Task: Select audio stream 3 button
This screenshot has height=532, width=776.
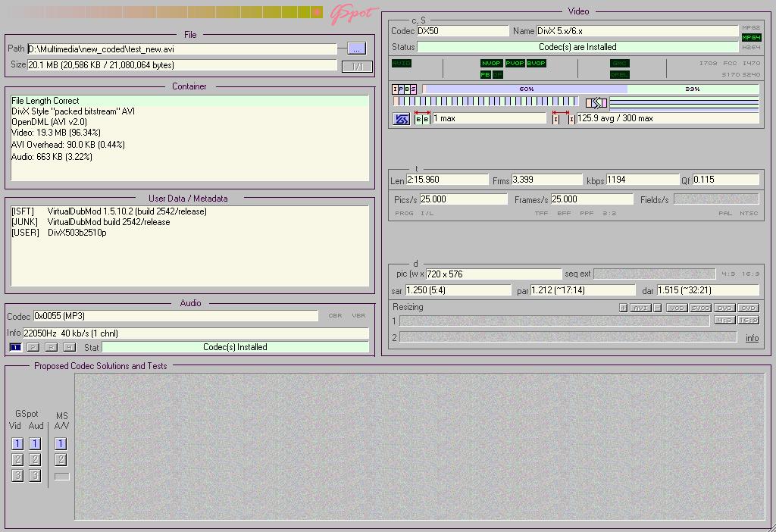Action: [51, 347]
